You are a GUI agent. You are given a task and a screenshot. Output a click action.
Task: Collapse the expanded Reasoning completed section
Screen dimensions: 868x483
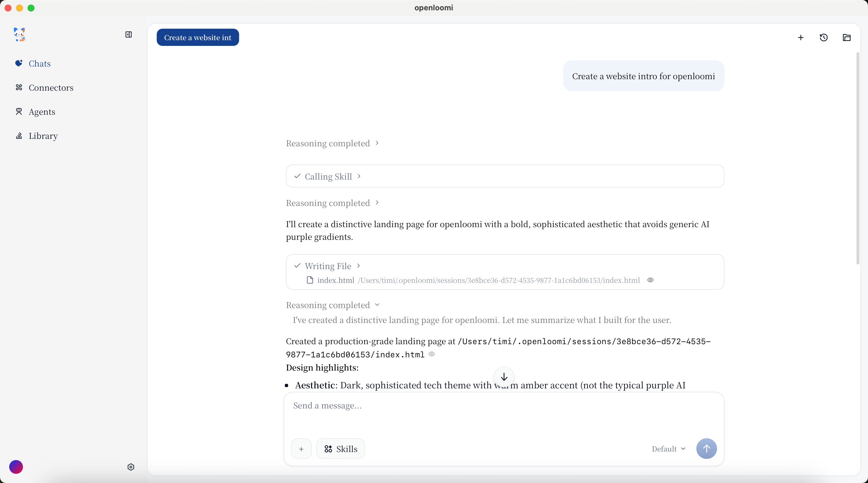coord(333,305)
